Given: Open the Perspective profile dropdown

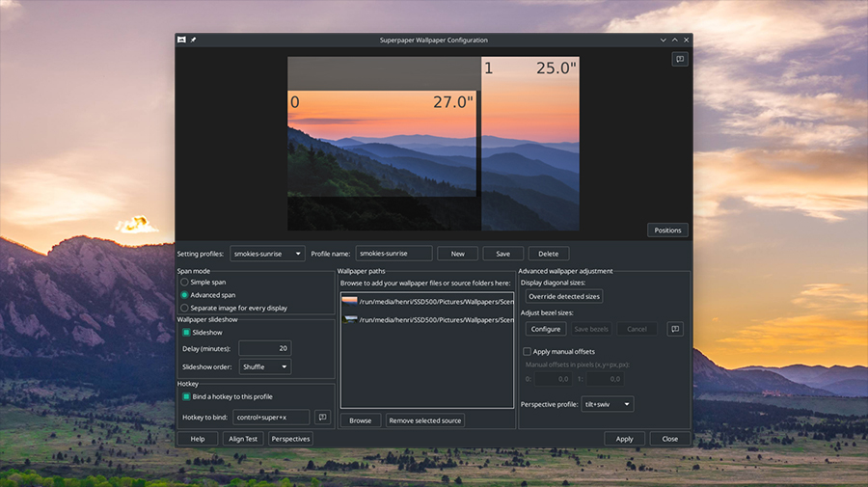Looking at the screenshot, I should tap(608, 404).
